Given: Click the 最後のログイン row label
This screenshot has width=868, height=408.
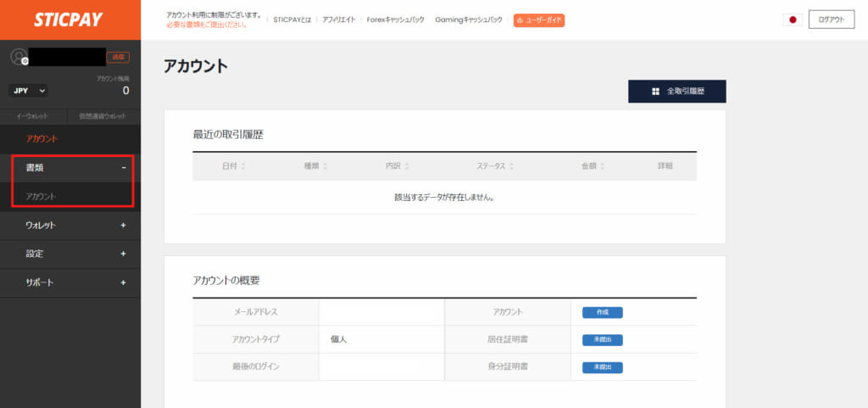Looking at the screenshot, I should click(256, 367).
